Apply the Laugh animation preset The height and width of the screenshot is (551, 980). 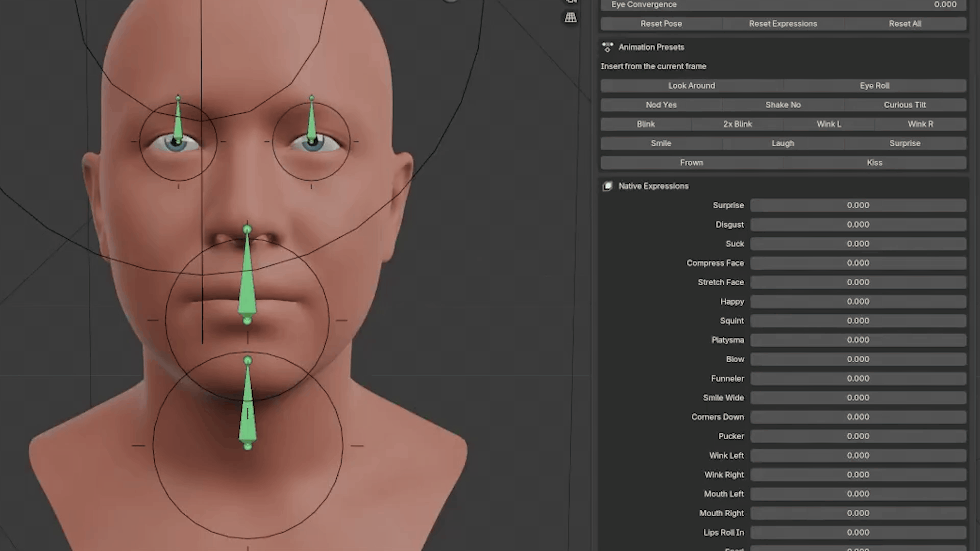(x=783, y=143)
